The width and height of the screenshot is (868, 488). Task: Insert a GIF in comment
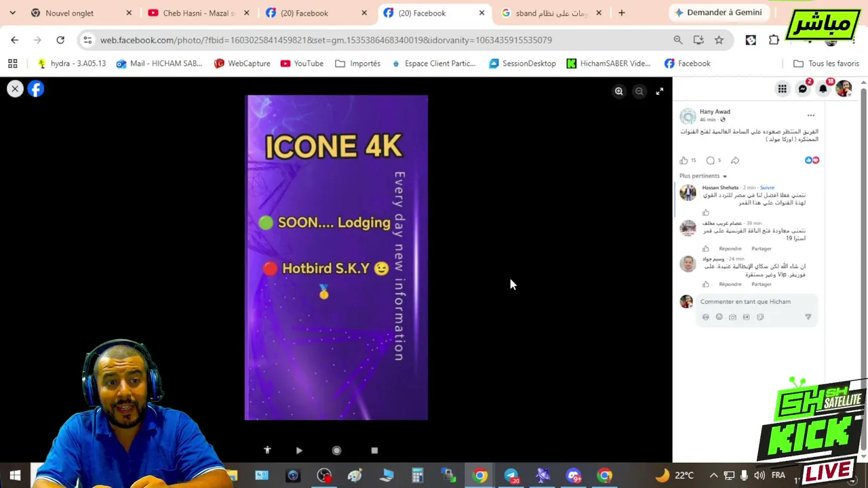[747, 317]
